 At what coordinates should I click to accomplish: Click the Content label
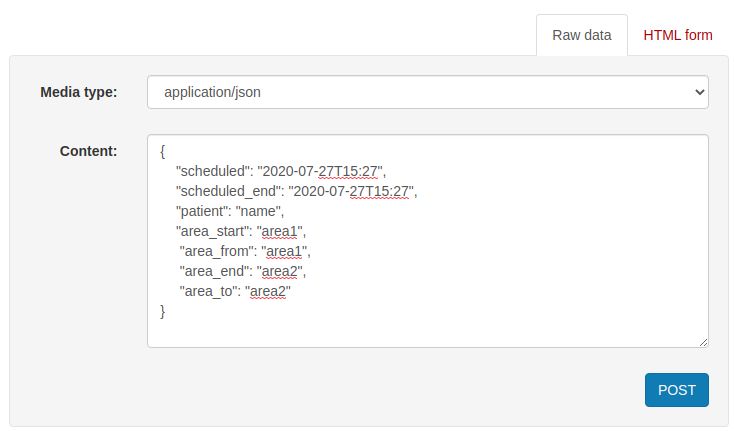(88, 151)
